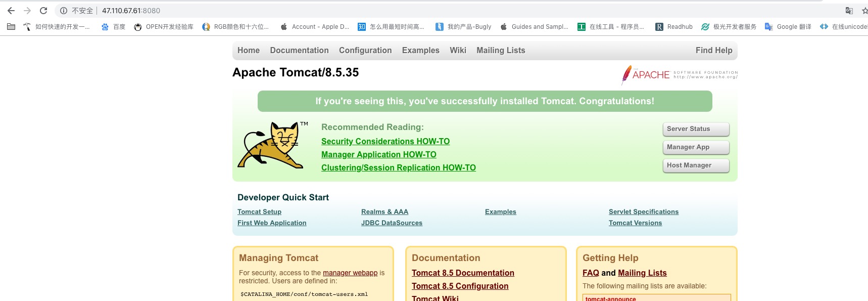Open the Mailing Lists nav item in top bar
The height and width of the screenshot is (301, 868).
click(501, 50)
